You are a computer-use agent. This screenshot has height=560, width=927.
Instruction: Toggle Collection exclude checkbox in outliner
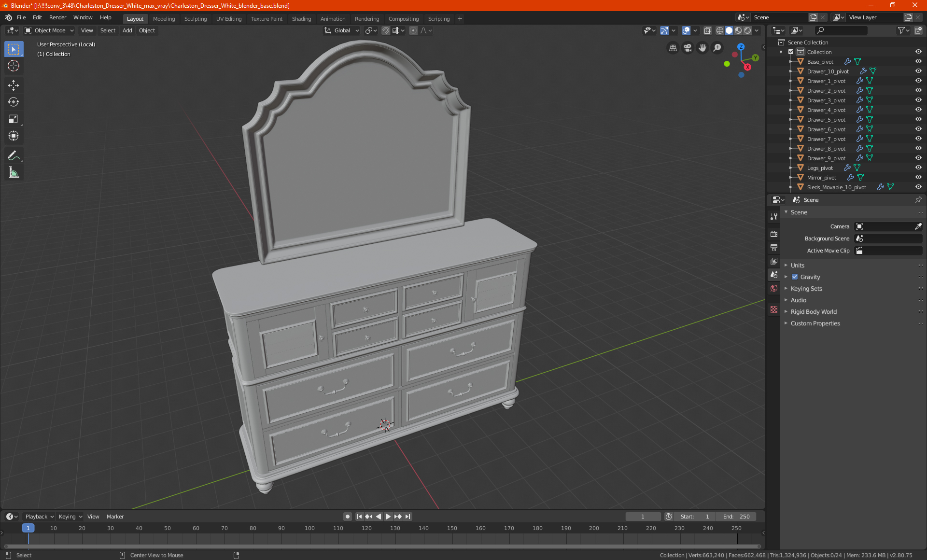(x=791, y=52)
